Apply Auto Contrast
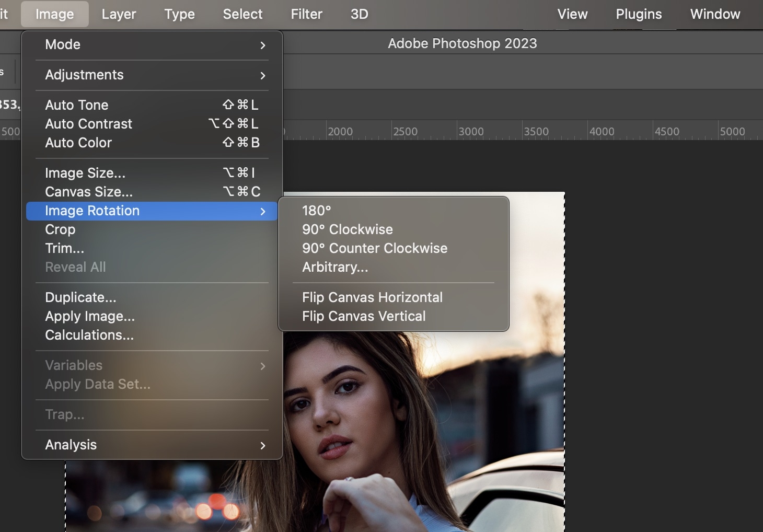The image size is (763, 532). point(88,124)
